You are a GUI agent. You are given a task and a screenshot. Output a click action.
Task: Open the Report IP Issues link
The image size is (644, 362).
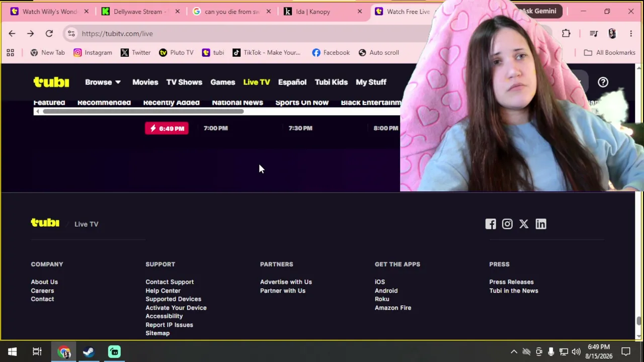pos(169,325)
